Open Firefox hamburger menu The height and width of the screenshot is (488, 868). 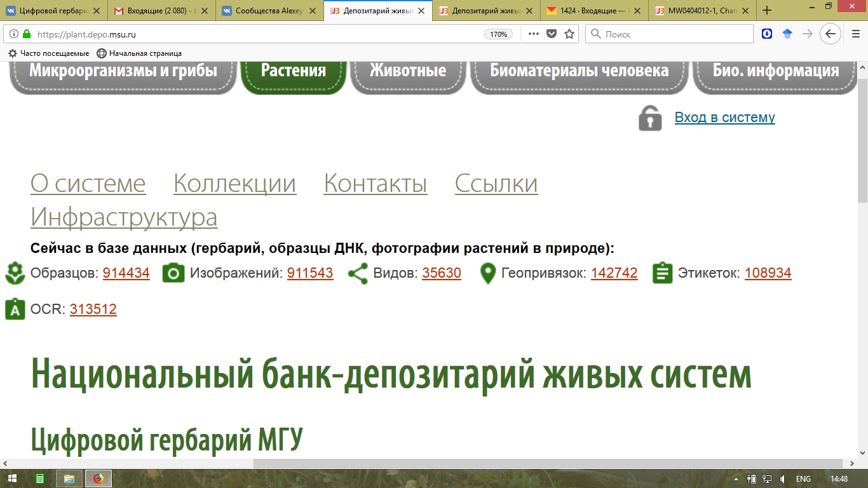point(855,34)
